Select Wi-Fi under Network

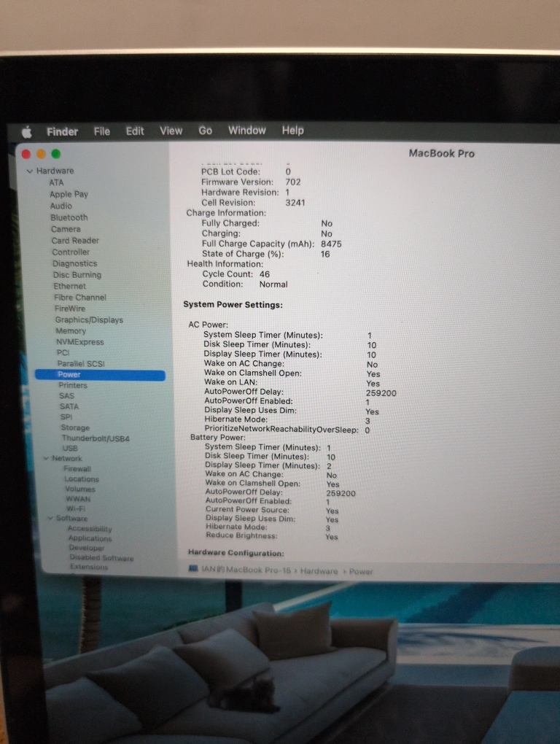tap(76, 508)
